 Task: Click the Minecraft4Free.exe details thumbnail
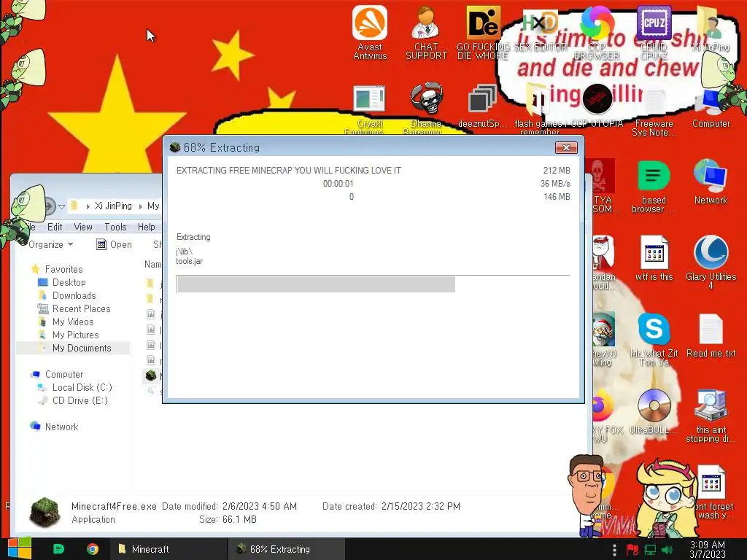[x=44, y=513]
